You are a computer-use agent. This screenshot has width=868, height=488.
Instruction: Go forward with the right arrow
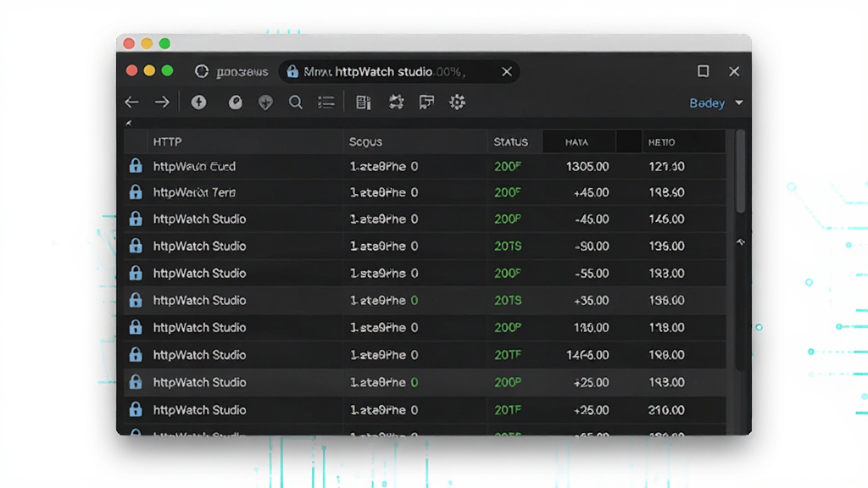pos(162,103)
